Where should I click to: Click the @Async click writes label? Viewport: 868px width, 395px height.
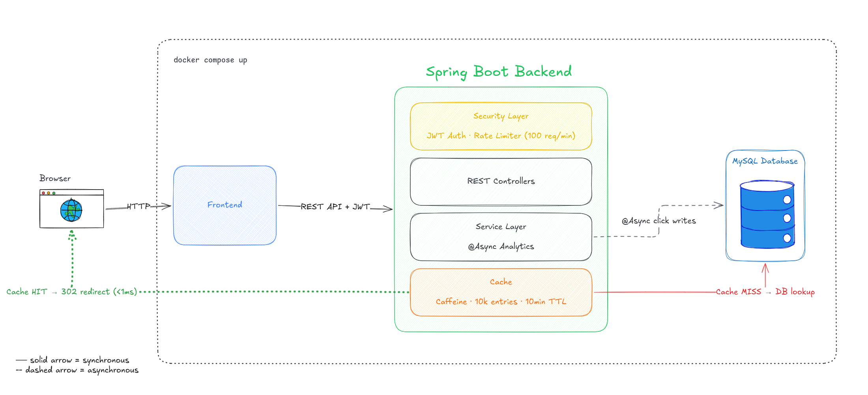(x=658, y=221)
